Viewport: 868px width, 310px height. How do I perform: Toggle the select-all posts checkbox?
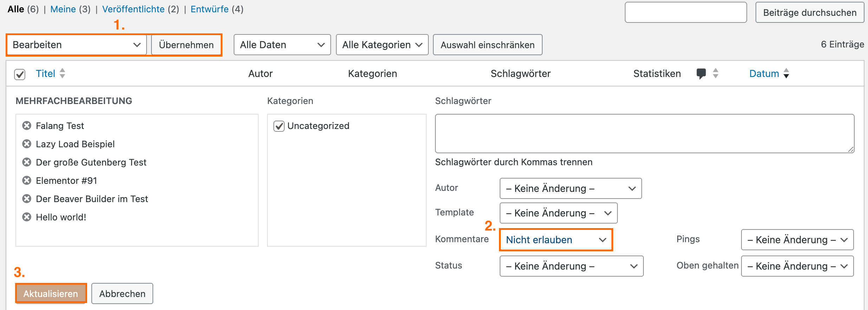coord(20,74)
